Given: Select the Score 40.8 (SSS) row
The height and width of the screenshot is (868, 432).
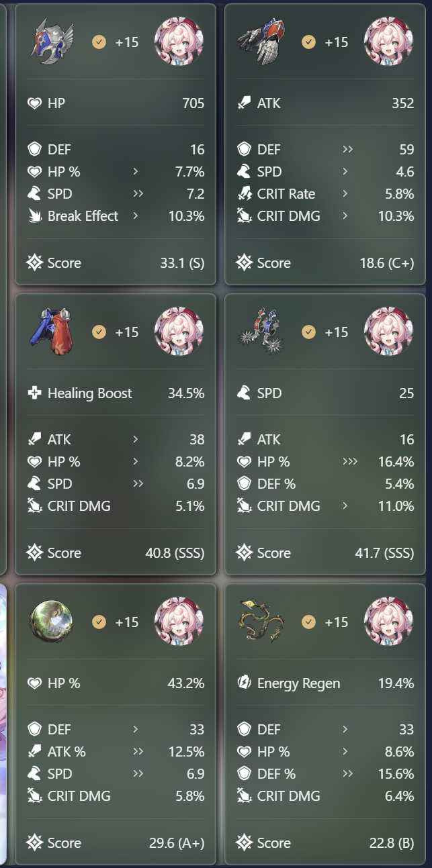Looking at the screenshot, I should (116, 553).
